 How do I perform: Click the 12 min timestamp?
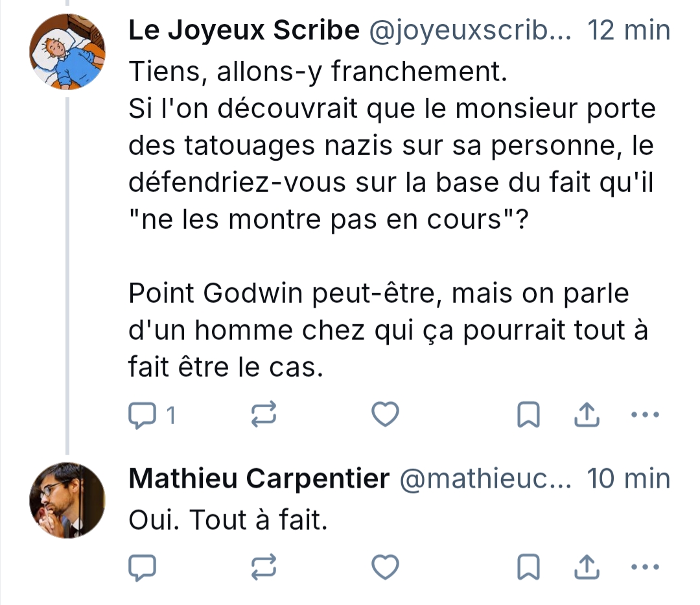(627, 30)
